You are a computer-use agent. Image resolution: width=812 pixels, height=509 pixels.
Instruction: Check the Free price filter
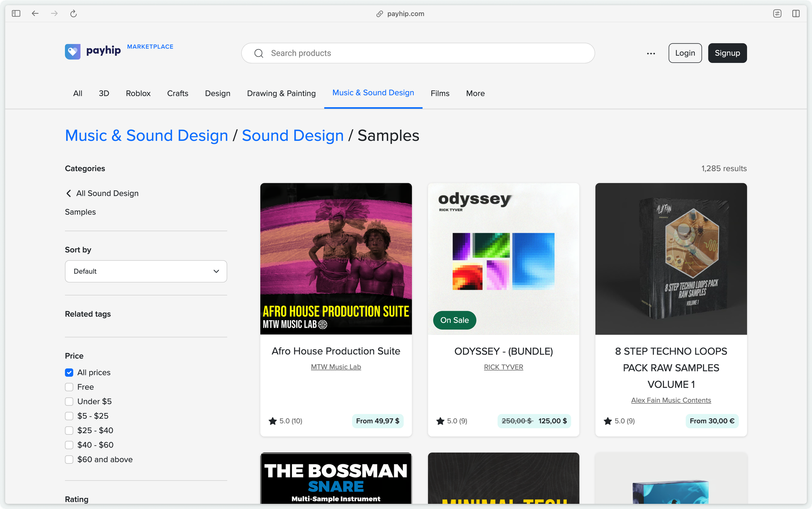click(x=69, y=387)
